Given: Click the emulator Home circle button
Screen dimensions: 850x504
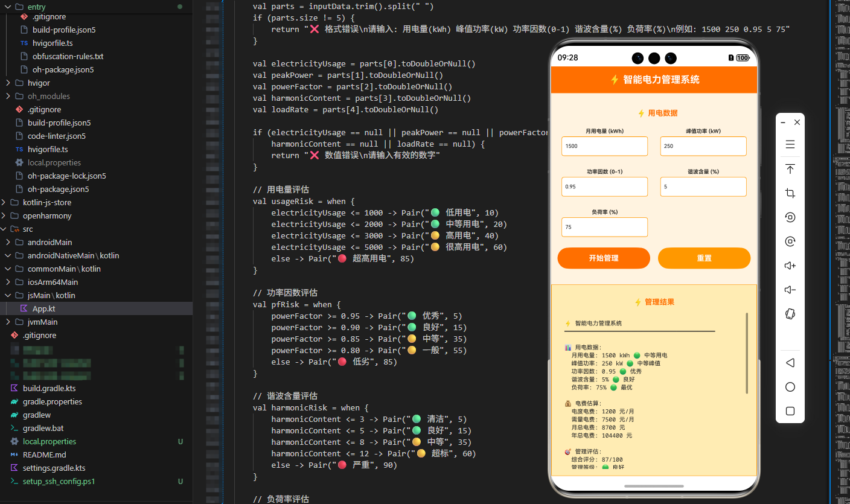Looking at the screenshot, I should 790,387.
